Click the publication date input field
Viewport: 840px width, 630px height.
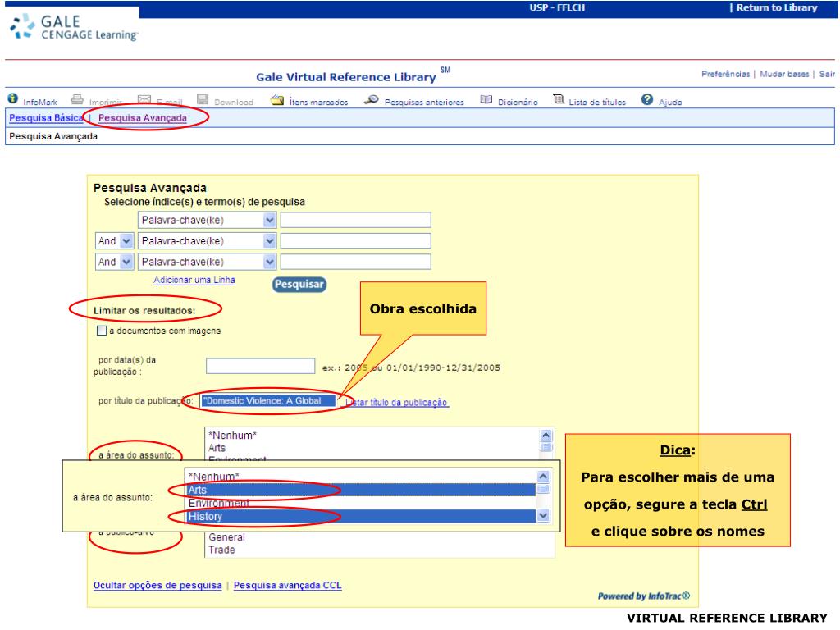tap(260, 367)
